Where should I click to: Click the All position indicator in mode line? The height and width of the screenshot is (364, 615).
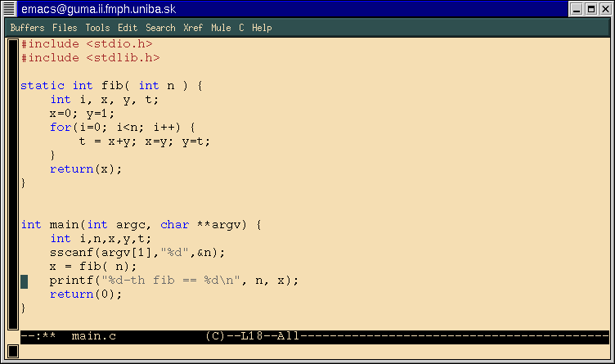coord(288,336)
